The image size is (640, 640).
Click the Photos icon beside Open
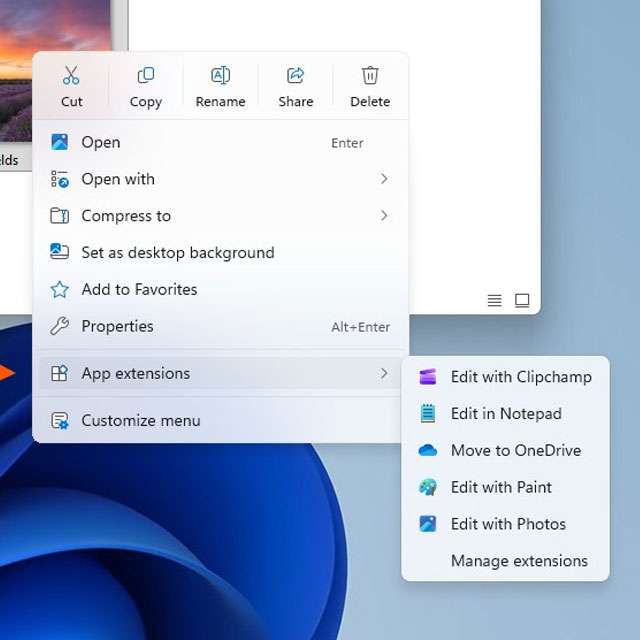pyautogui.click(x=60, y=142)
